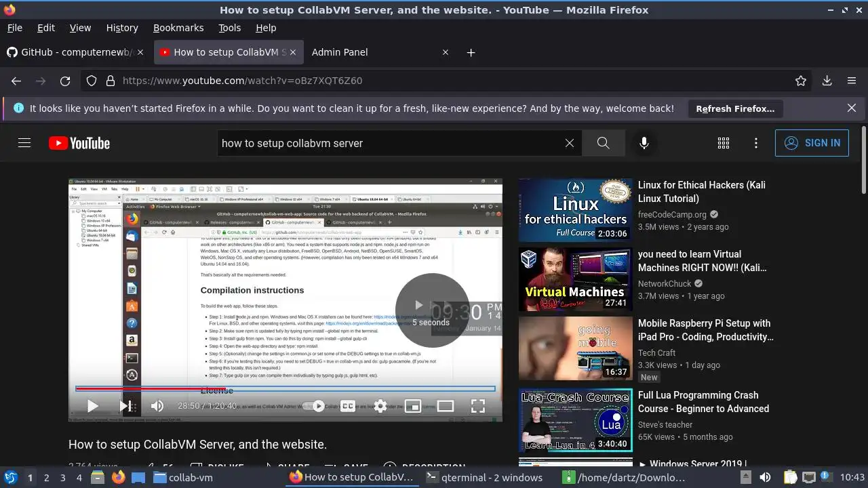Switch video to miniplayer mode
The width and height of the screenshot is (868, 488).
coord(413,406)
